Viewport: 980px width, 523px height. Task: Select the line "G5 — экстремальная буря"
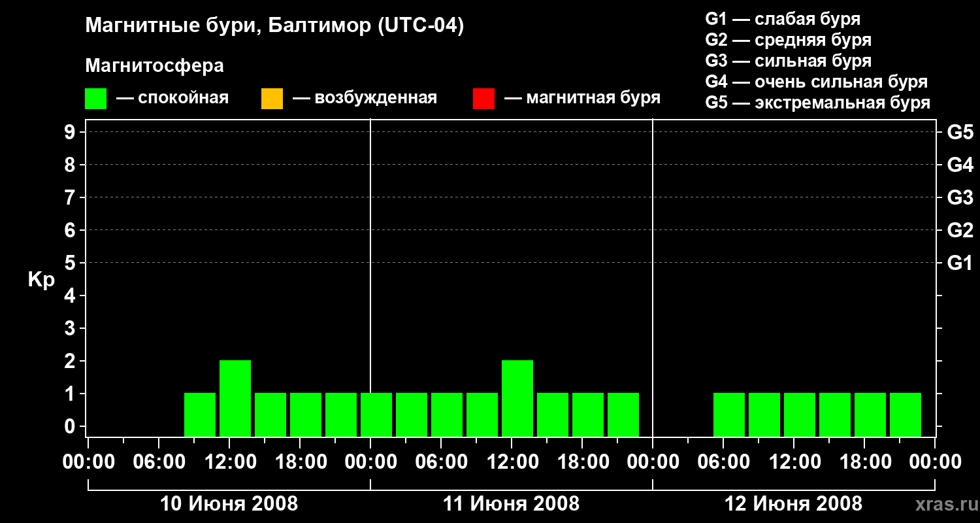click(x=818, y=103)
